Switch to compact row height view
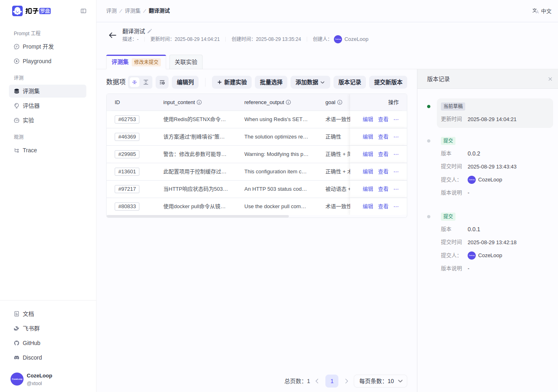Viewport: 558px width, 392px height. [x=135, y=82]
